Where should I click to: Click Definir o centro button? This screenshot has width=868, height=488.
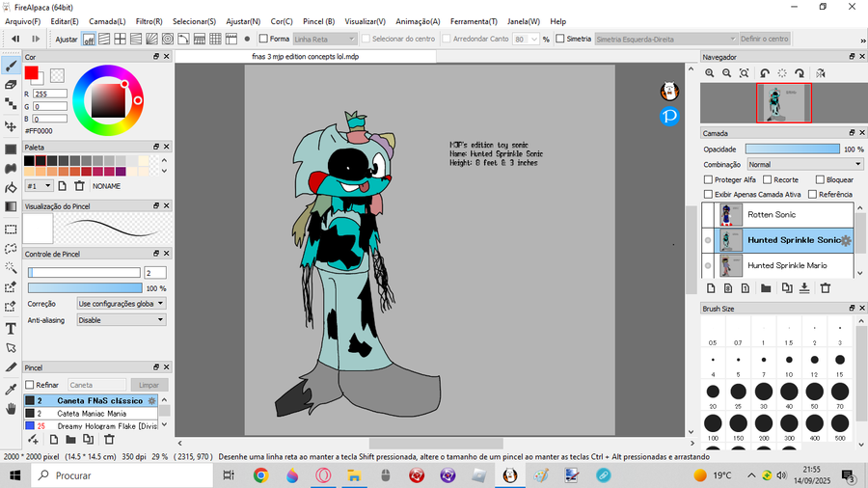pos(764,39)
